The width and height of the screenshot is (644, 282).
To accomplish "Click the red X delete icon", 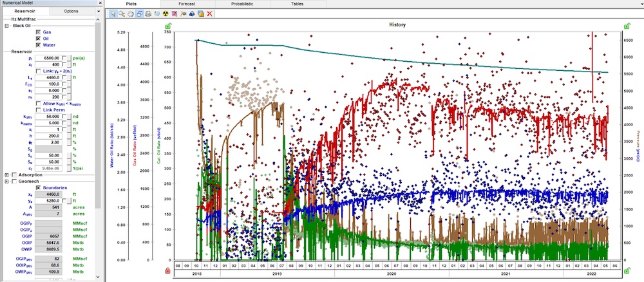I will [x=210, y=13].
